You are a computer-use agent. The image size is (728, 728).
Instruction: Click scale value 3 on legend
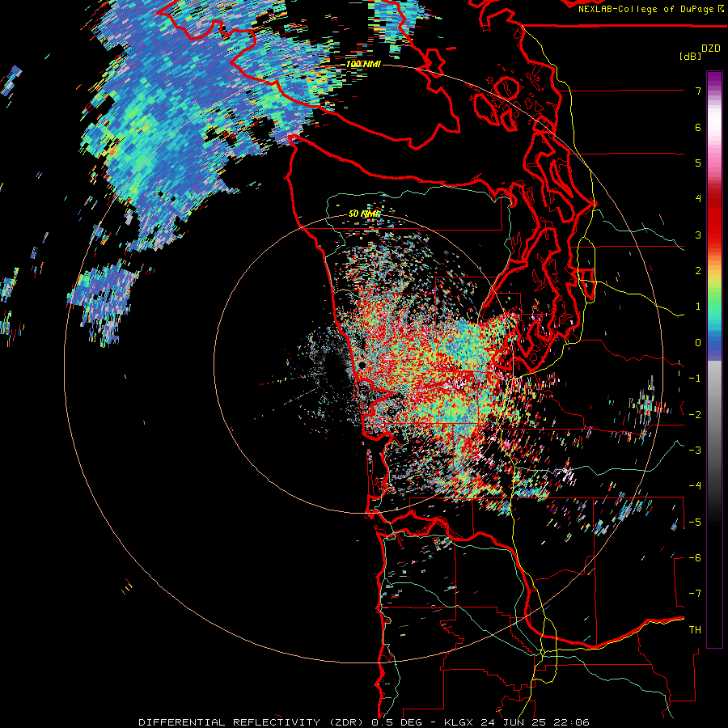tap(698, 235)
